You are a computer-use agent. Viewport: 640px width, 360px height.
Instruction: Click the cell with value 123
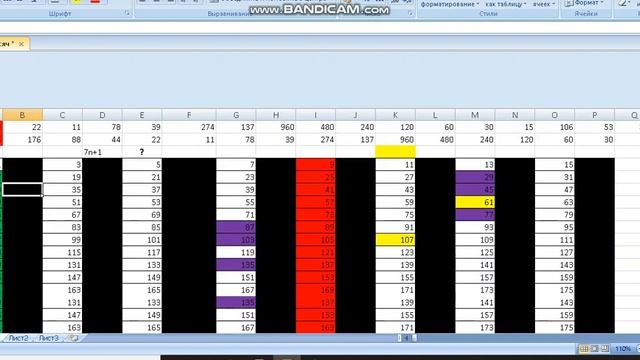click(x=395, y=252)
